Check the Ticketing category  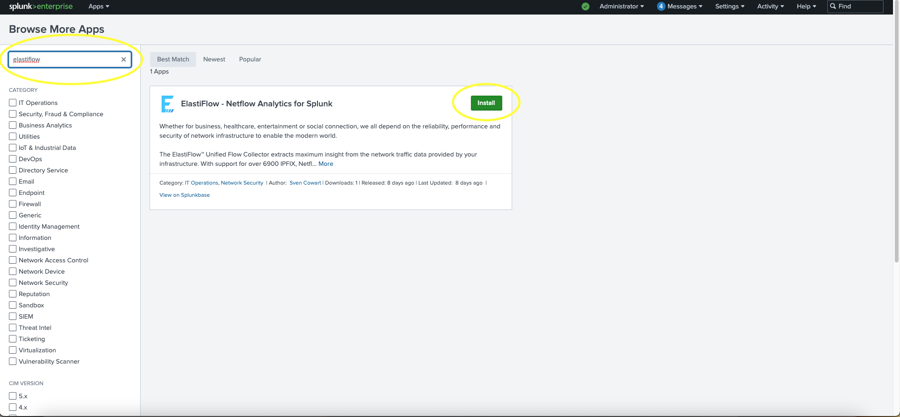tap(13, 339)
